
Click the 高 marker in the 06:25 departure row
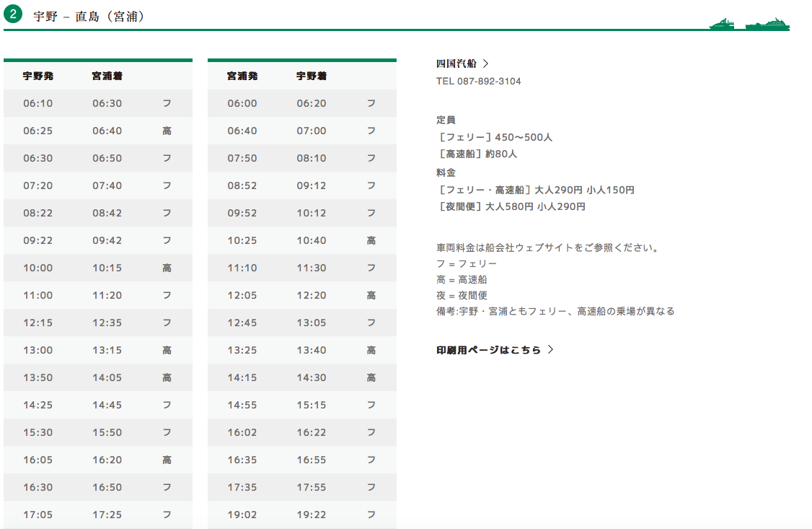pyautogui.click(x=167, y=131)
